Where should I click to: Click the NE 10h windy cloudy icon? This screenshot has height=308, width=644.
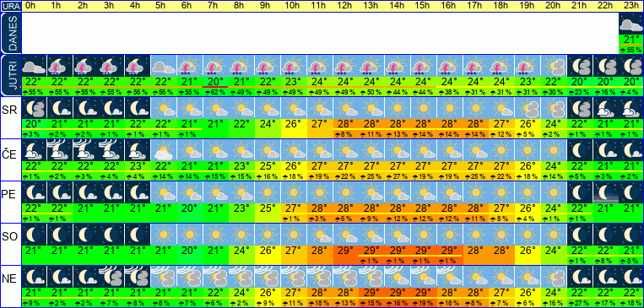pos(294,277)
